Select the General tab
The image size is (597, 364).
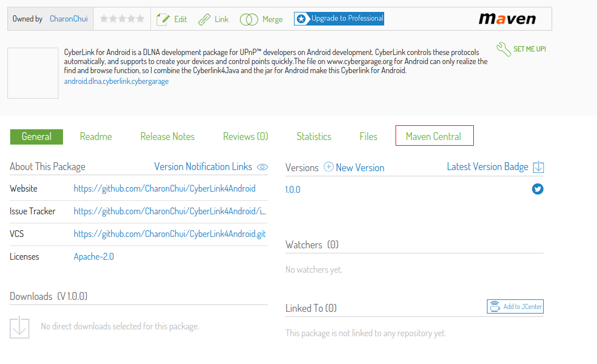(x=36, y=137)
